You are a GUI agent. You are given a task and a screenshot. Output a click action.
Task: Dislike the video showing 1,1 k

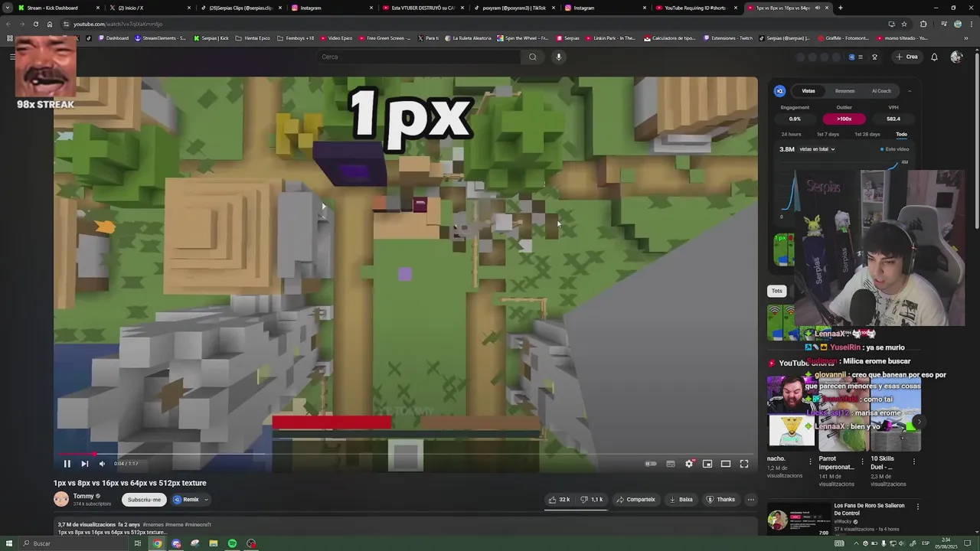592,500
